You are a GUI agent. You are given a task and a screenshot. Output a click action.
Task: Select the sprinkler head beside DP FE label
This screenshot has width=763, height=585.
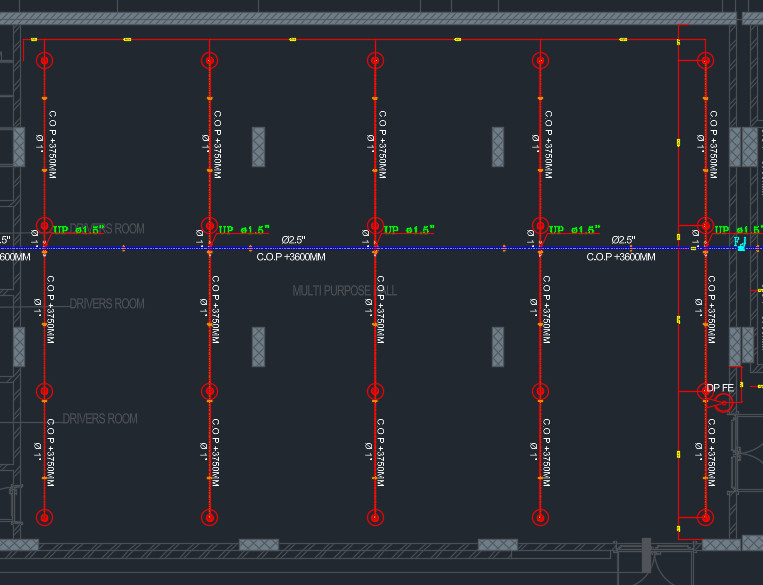[x=705, y=391]
